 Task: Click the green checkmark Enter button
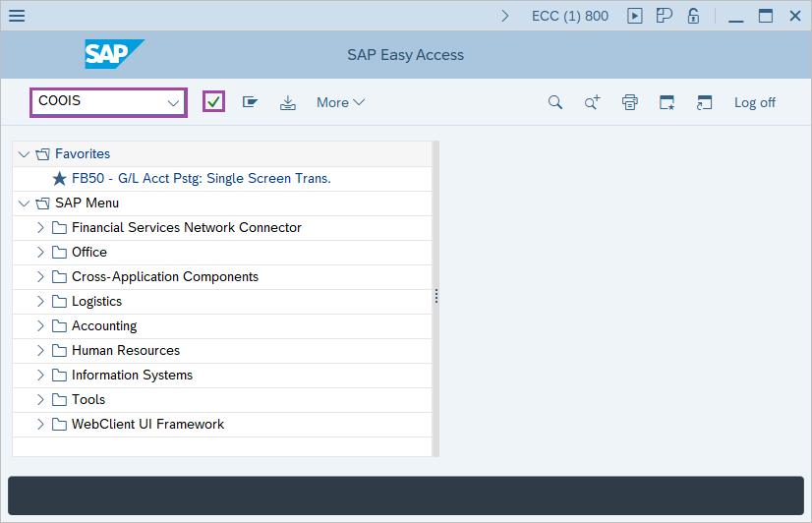[213, 101]
